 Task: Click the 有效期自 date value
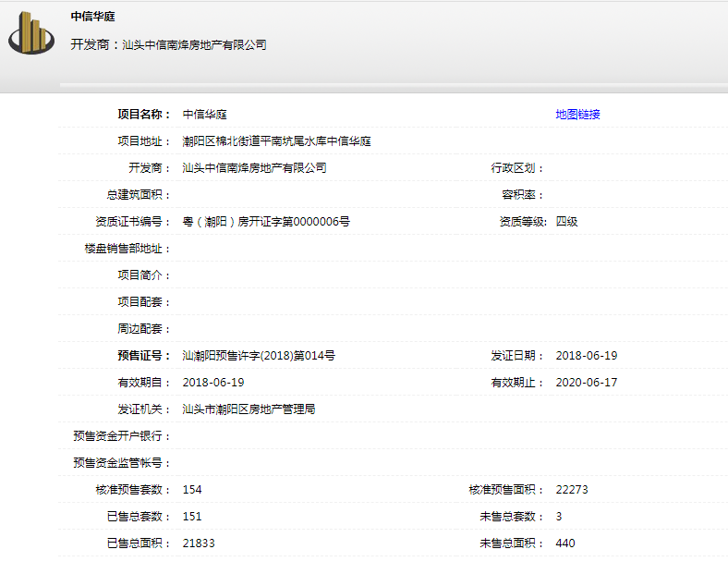point(213,383)
